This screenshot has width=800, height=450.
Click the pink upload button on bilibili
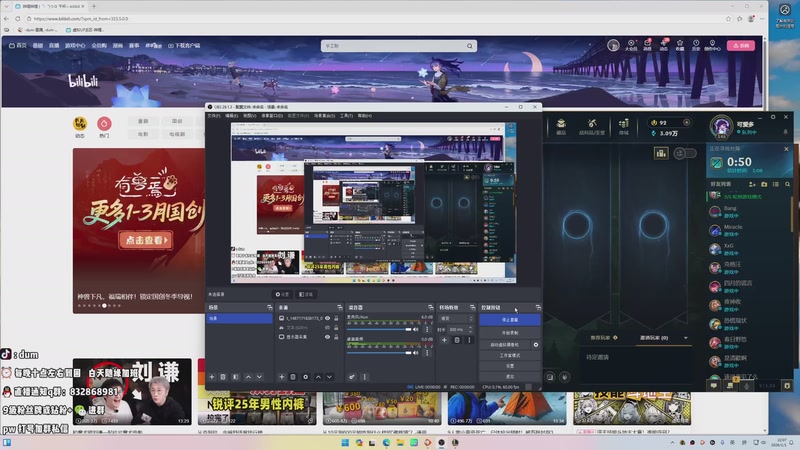pyautogui.click(x=741, y=45)
